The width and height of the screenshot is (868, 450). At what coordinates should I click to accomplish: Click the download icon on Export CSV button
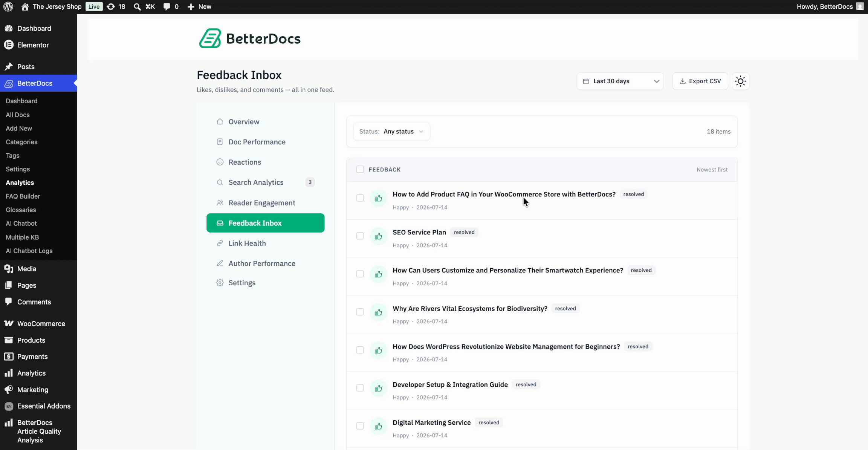click(682, 81)
